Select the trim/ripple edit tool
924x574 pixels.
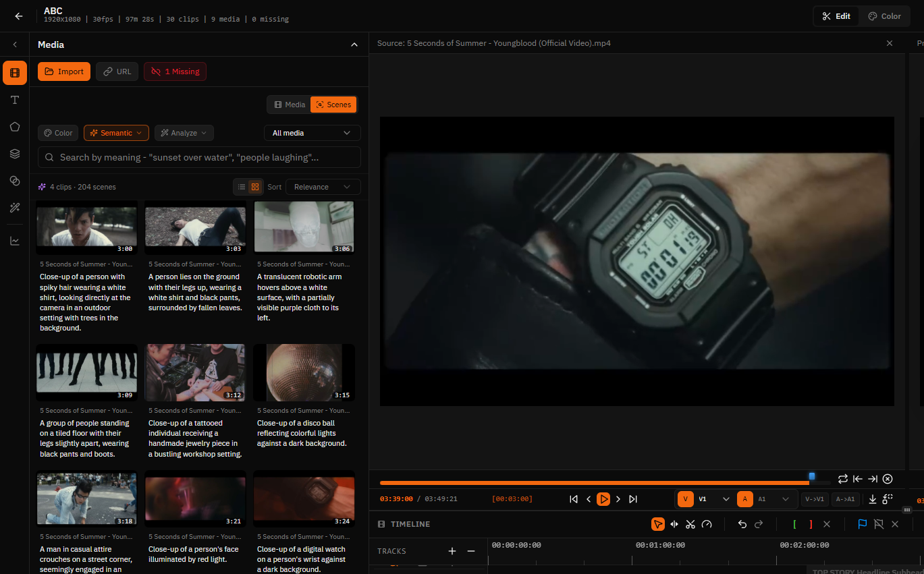click(674, 524)
